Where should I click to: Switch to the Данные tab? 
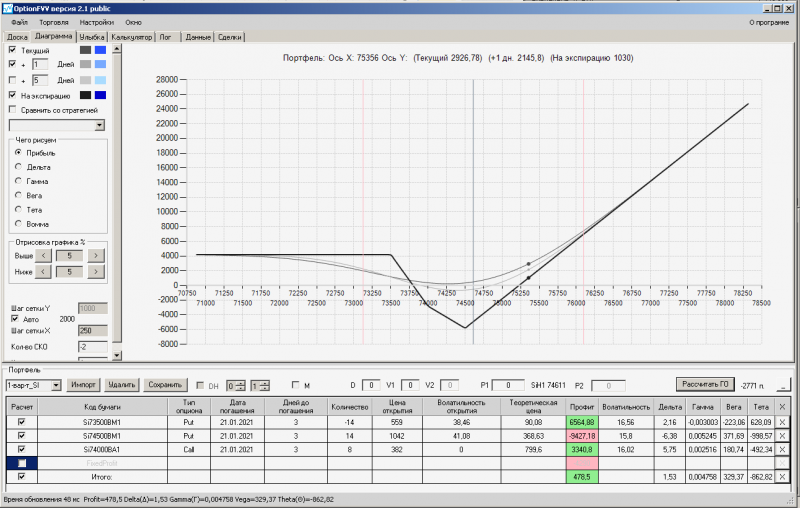pyautogui.click(x=198, y=37)
